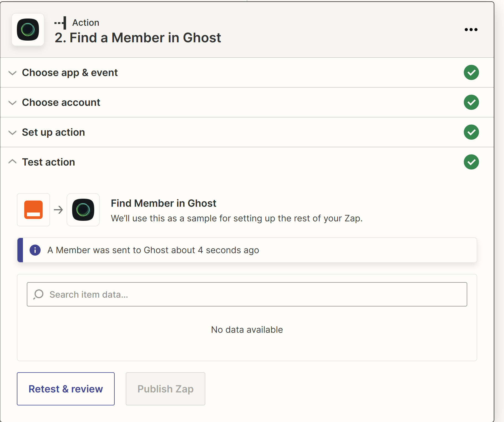Image resolution: width=504 pixels, height=422 pixels.
Task: Focus the Search item data field
Action: (x=247, y=294)
